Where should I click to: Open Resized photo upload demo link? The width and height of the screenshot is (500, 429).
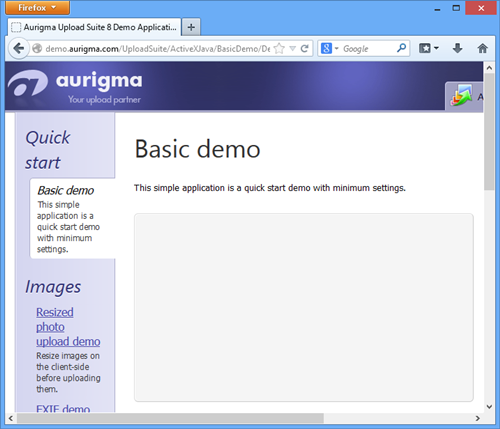[68, 327]
